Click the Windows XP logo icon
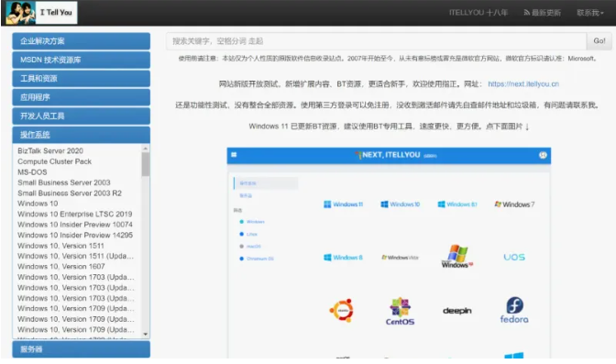Viewport: 616px width, 364px height. click(x=456, y=257)
